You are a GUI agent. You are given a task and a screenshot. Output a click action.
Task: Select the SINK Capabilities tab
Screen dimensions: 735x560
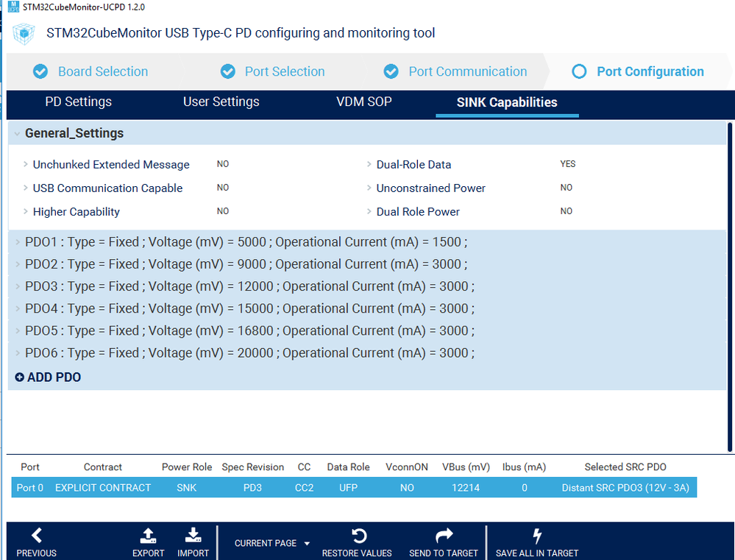point(507,102)
